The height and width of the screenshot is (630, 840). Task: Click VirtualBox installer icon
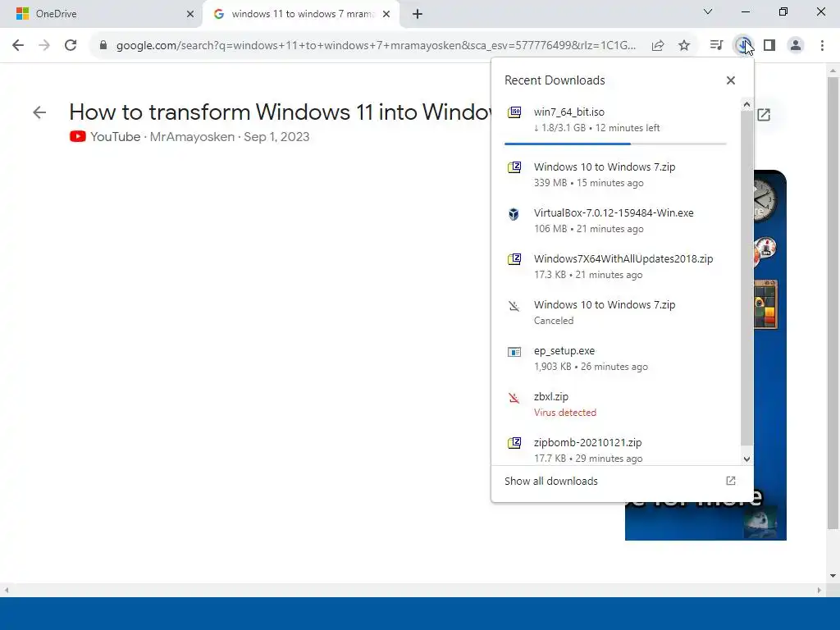pyautogui.click(x=514, y=214)
